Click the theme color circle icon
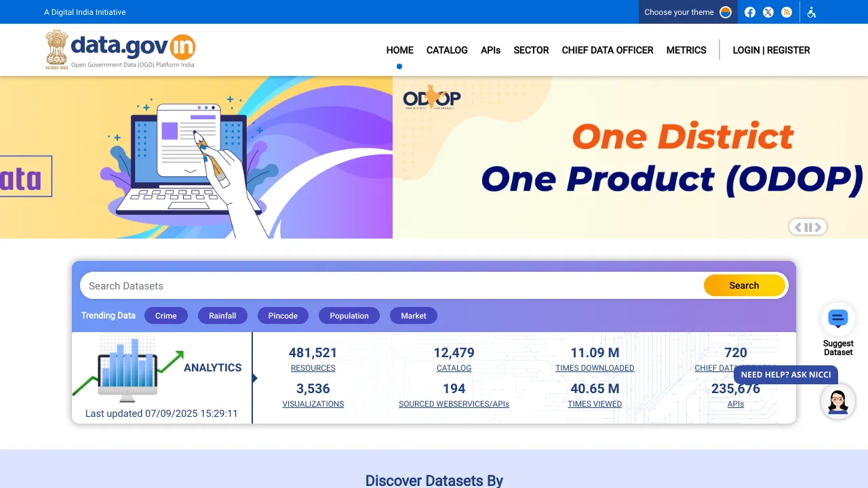The width and height of the screenshot is (868, 488). 726,12
